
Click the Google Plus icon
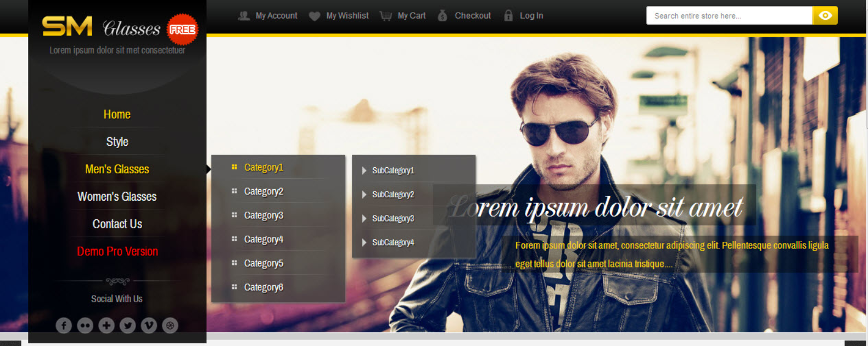click(107, 326)
